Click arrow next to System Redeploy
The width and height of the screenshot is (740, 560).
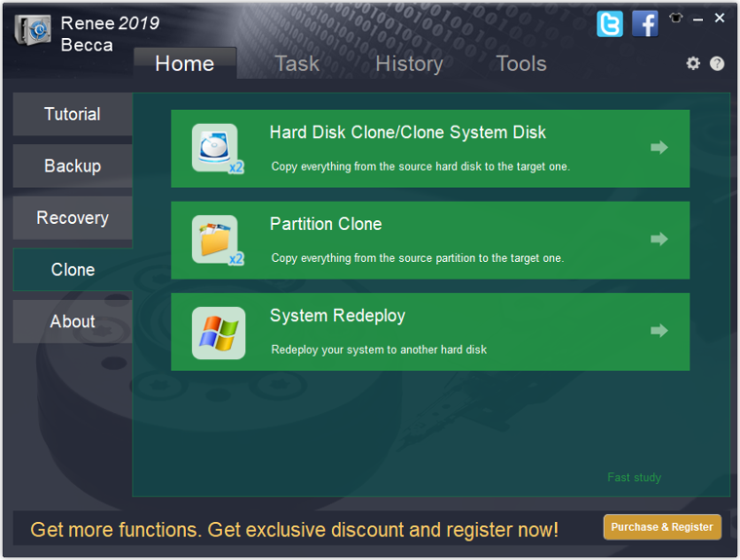[x=659, y=330]
